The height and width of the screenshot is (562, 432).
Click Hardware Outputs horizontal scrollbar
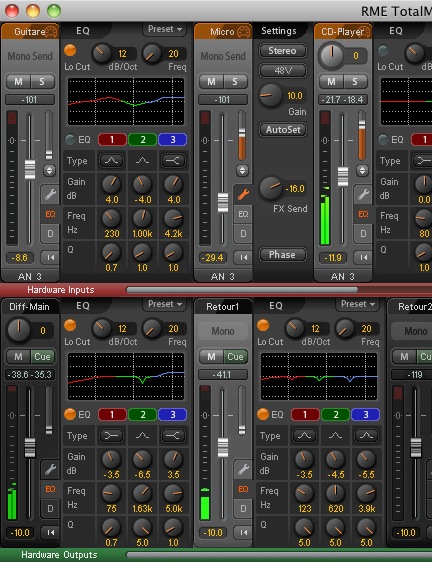coord(279,555)
